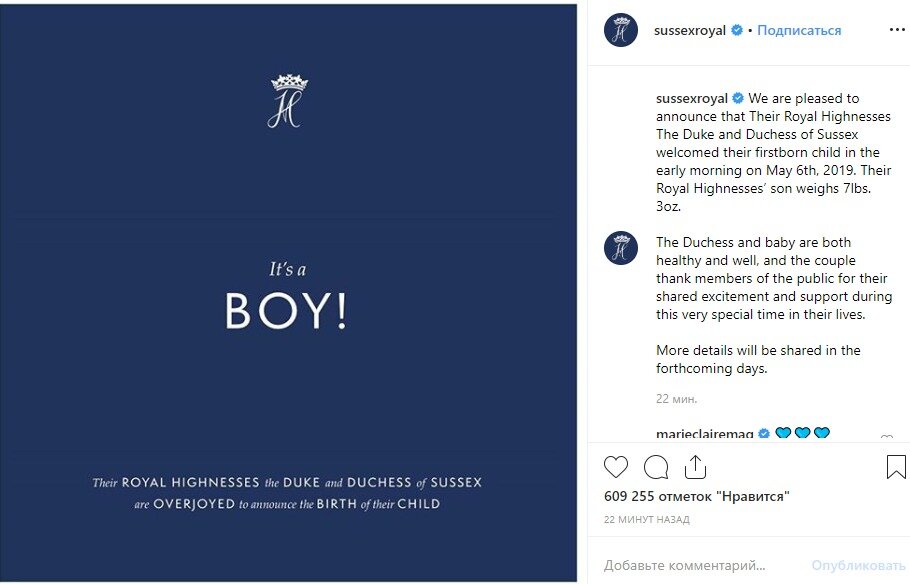Like the post with the heart icon
Screen dimensions: 910x584
pyautogui.click(x=616, y=467)
